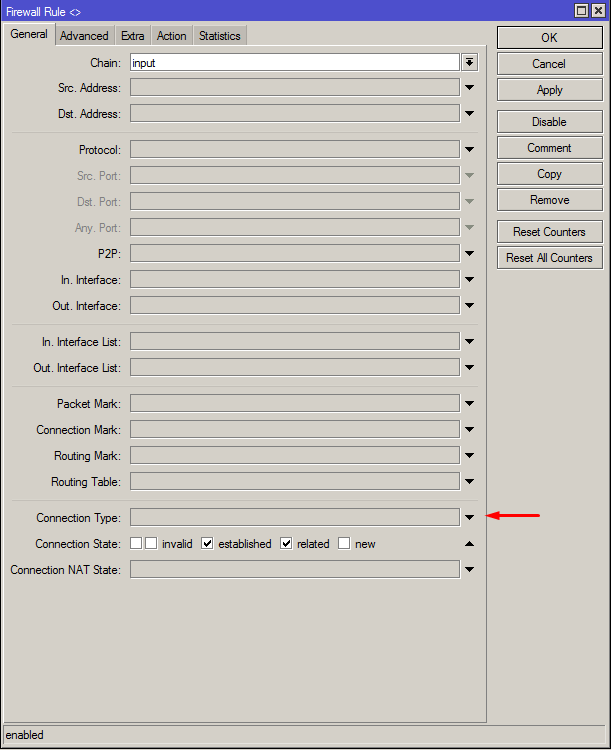The height and width of the screenshot is (750, 611).
Task: Expand the In. Interface option
Action: pyautogui.click(x=469, y=279)
